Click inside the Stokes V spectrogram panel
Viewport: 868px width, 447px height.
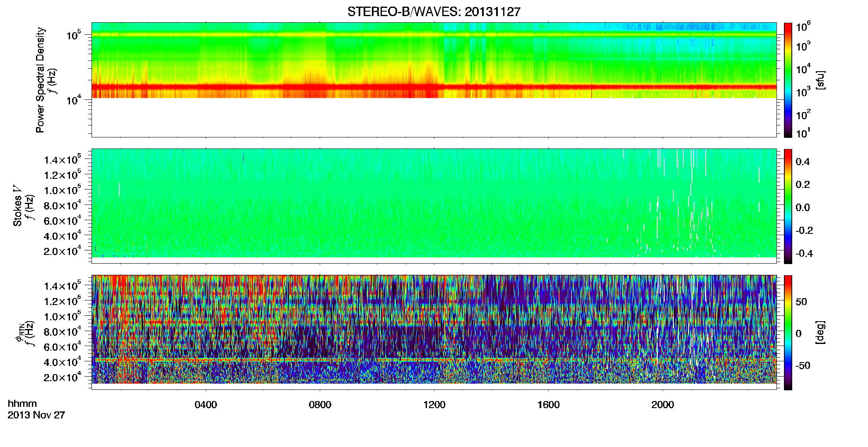click(434, 206)
